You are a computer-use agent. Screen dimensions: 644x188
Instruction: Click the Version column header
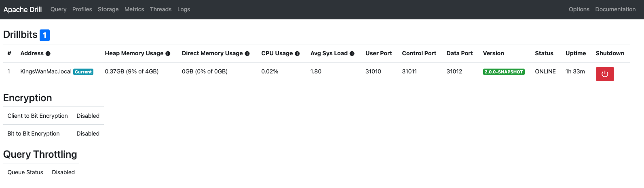494,53
